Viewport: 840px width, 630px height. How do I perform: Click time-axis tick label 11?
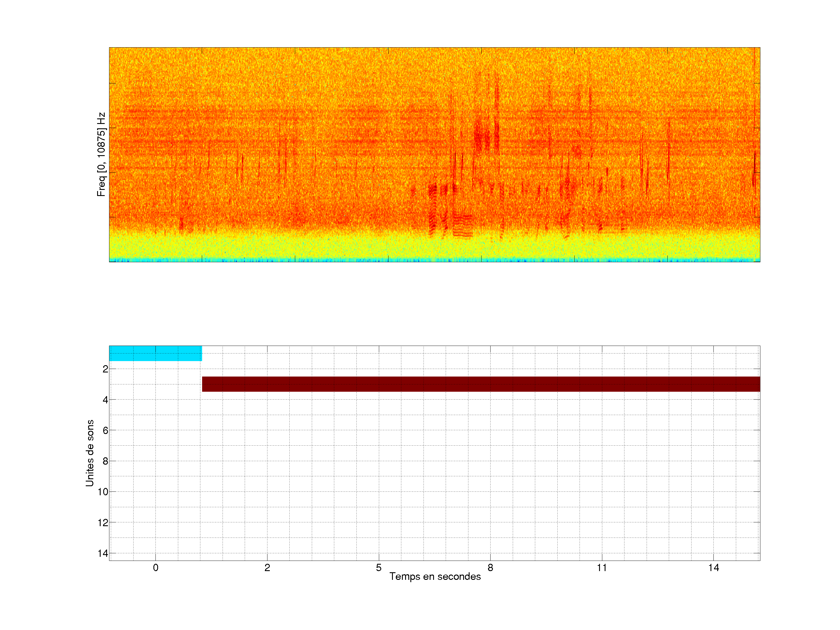pos(601,568)
